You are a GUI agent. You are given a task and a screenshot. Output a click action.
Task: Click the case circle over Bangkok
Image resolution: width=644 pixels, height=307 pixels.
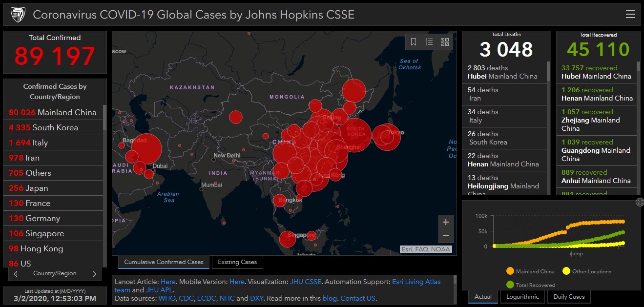(x=280, y=200)
